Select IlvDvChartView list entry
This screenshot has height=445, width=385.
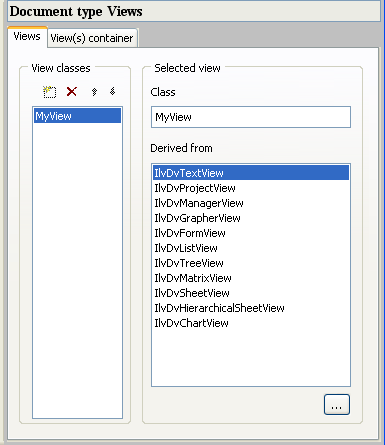tap(251, 323)
